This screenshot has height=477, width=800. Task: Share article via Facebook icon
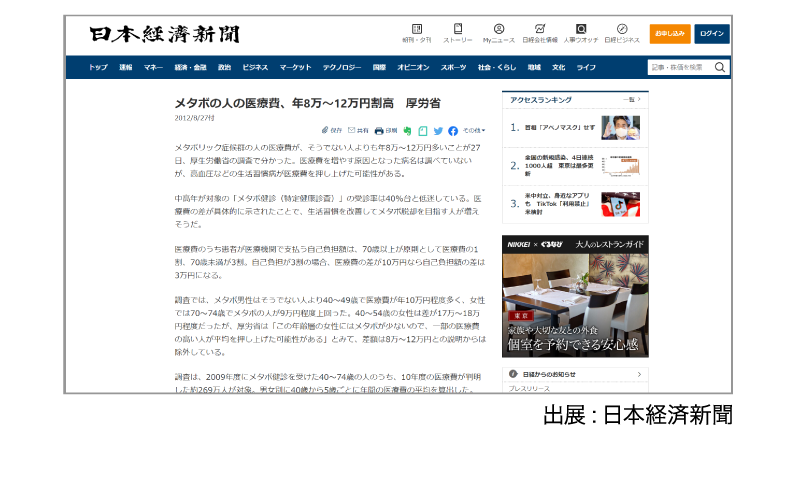[453, 131]
